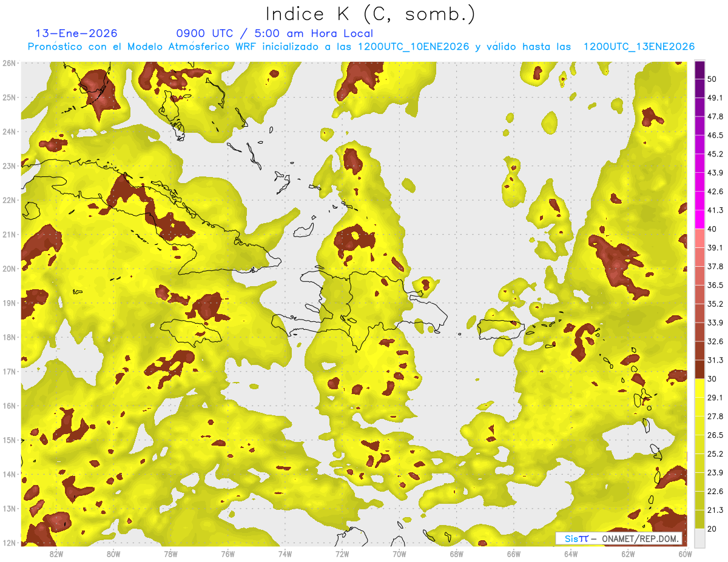This screenshot has width=728, height=562.
Task: Click the '35.2' color scale label
Action: click(715, 304)
